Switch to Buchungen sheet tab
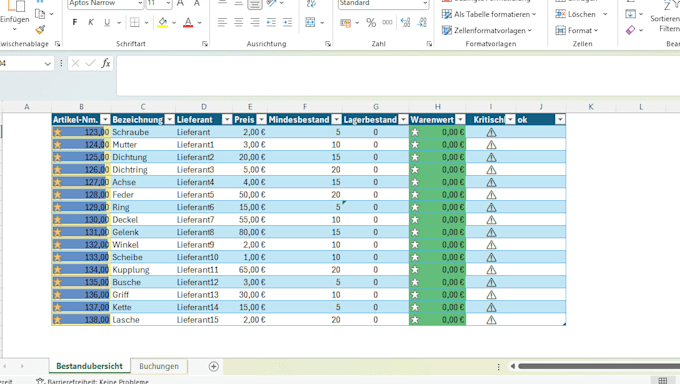The height and width of the screenshot is (384, 680). click(159, 366)
